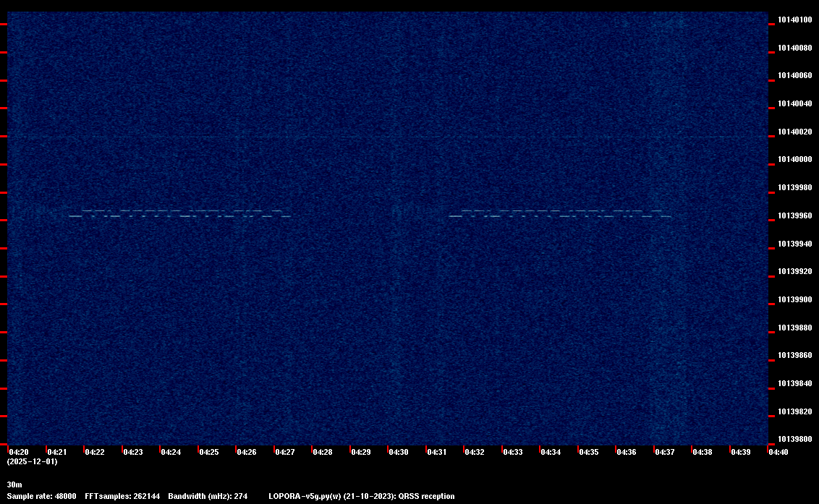
Task: Click the 30m band label
Action: click(14, 484)
